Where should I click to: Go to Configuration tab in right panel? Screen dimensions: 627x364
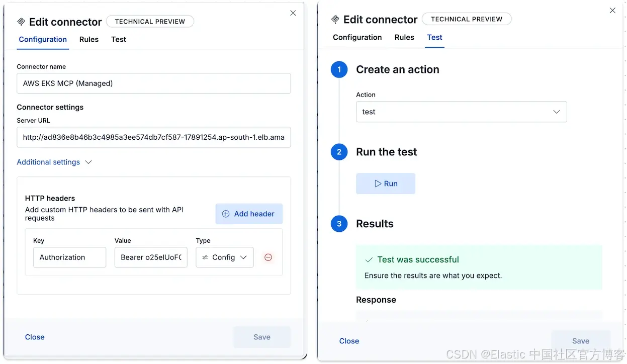[357, 37]
